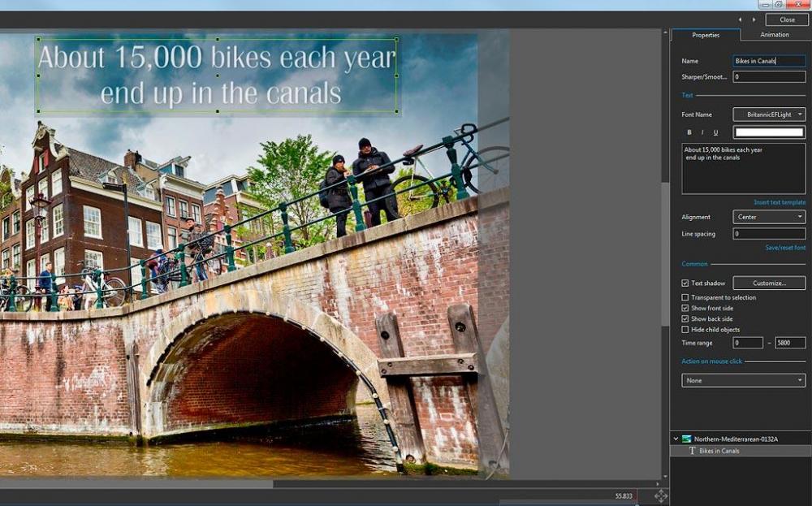Select the Bikes in Canals text object
This screenshot has width=812, height=506.
pyautogui.click(x=719, y=451)
